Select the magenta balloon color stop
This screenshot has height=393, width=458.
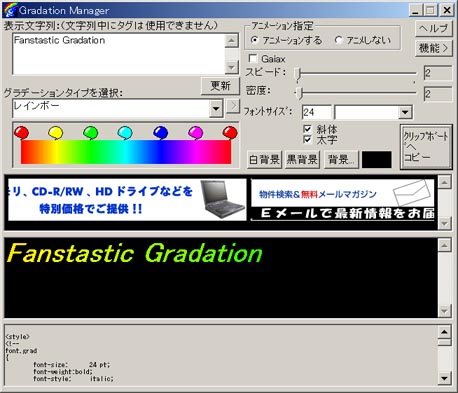pos(195,133)
